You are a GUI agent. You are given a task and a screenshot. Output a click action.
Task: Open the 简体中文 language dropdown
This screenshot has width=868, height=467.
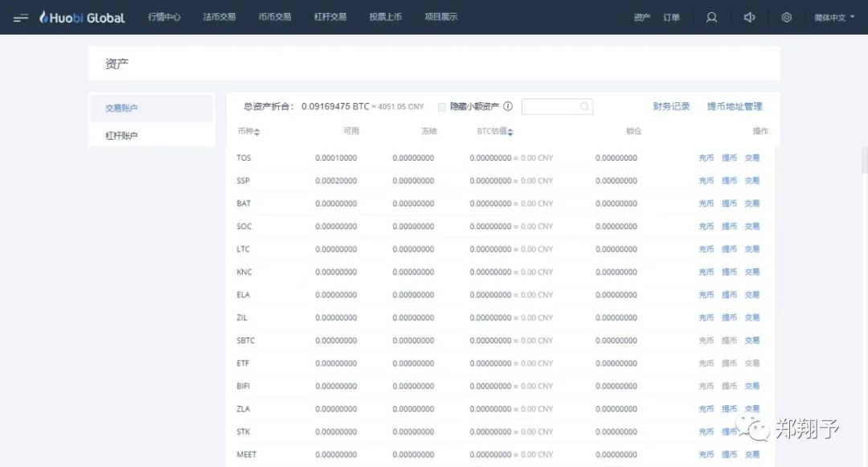(833, 17)
